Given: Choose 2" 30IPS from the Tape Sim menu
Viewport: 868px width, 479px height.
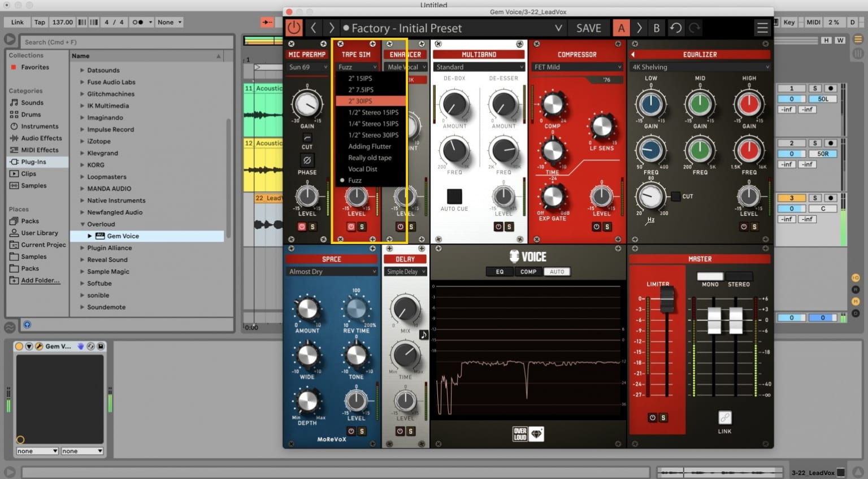Looking at the screenshot, I should coord(370,101).
